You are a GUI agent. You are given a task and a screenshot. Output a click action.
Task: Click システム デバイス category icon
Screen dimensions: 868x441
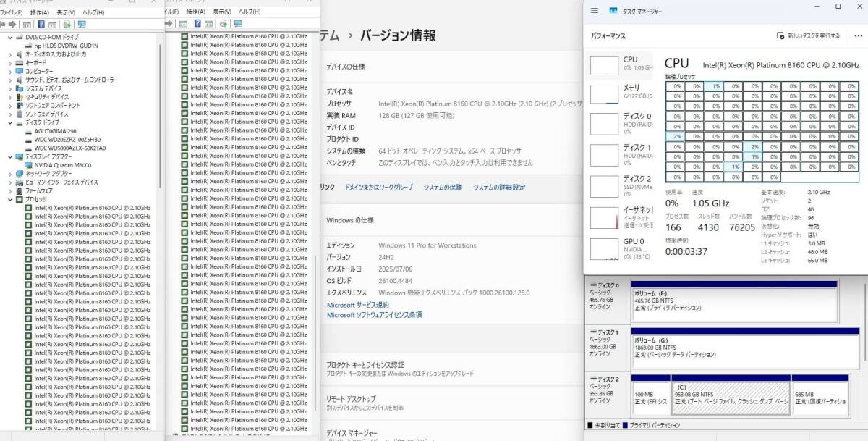pyautogui.click(x=20, y=88)
